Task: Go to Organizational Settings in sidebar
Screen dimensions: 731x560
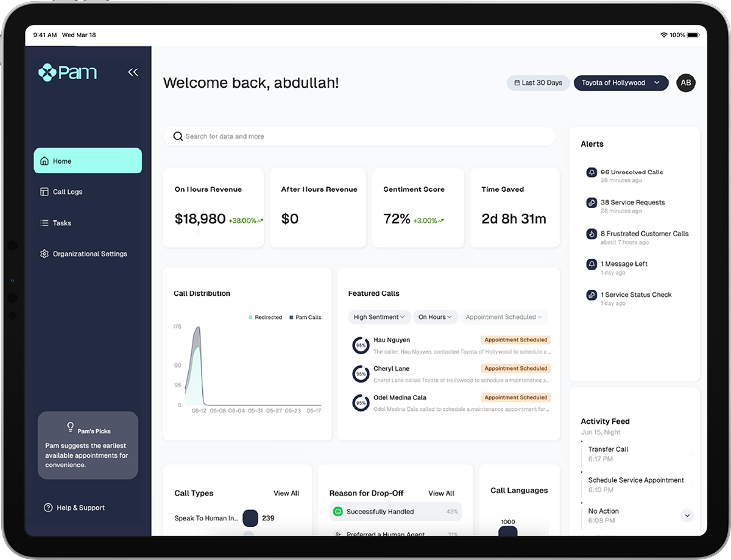Action: tap(90, 254)
